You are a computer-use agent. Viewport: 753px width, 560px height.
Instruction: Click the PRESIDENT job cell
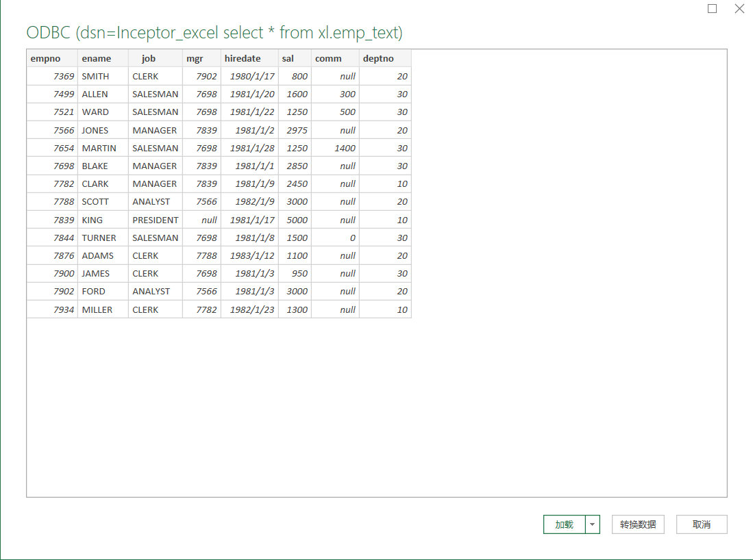coord(156,220)
